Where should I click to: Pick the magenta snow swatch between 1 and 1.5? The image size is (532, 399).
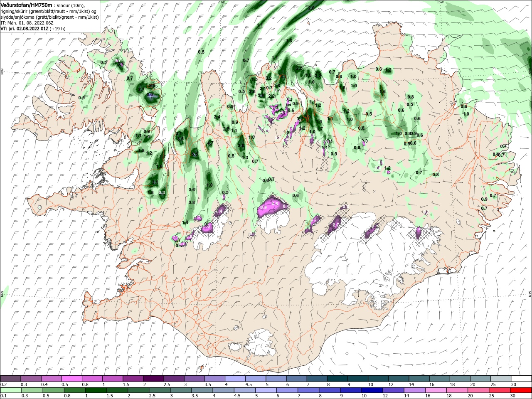point(113,379)
